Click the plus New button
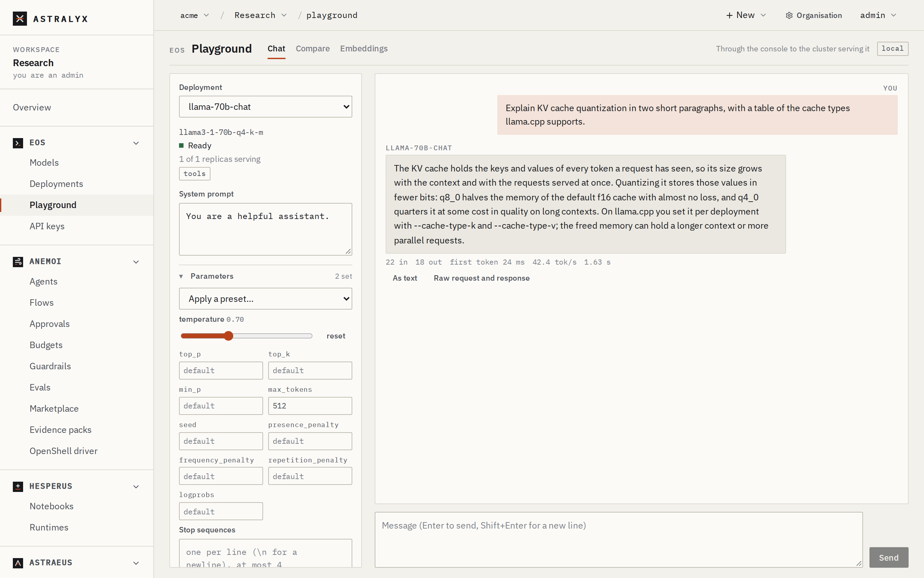The image size is (924, 578). point(746,15)
